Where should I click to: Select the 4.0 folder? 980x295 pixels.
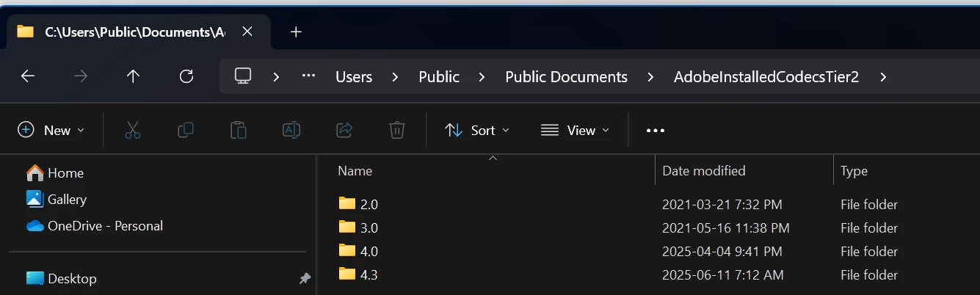(359, 251)
